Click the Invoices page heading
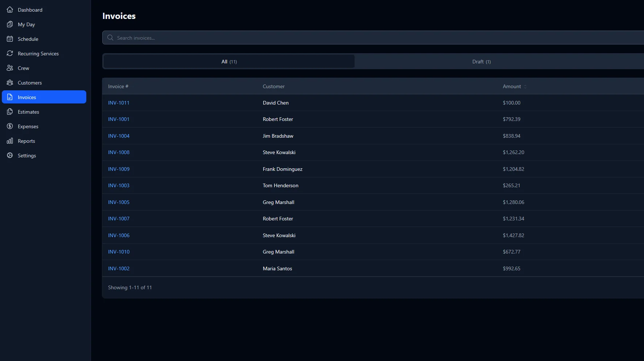This screenshot has height=361, width=644. 119,16
